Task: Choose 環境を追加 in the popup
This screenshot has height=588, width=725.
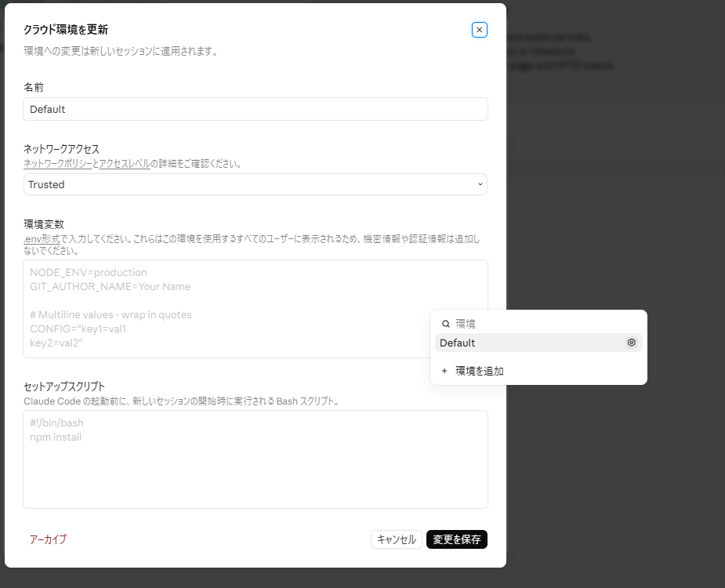Action: pyautogui.click(x=538, y=371)
